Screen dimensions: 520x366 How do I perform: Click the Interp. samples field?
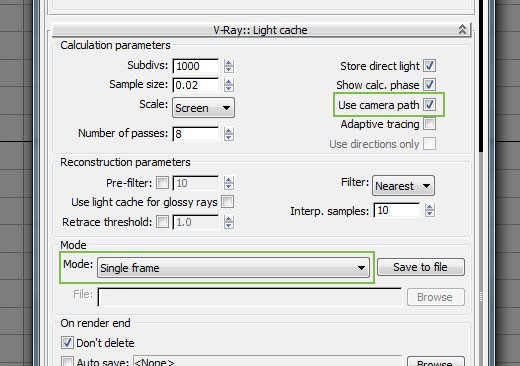[x=397, y=210]
